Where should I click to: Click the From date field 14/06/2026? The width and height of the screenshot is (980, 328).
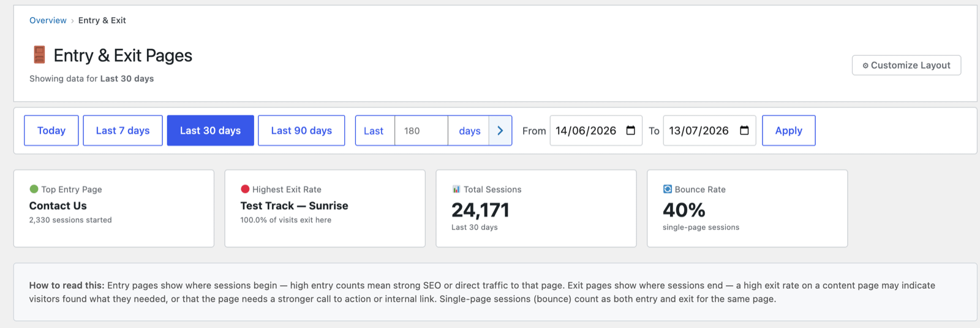(x=596, y=131)
